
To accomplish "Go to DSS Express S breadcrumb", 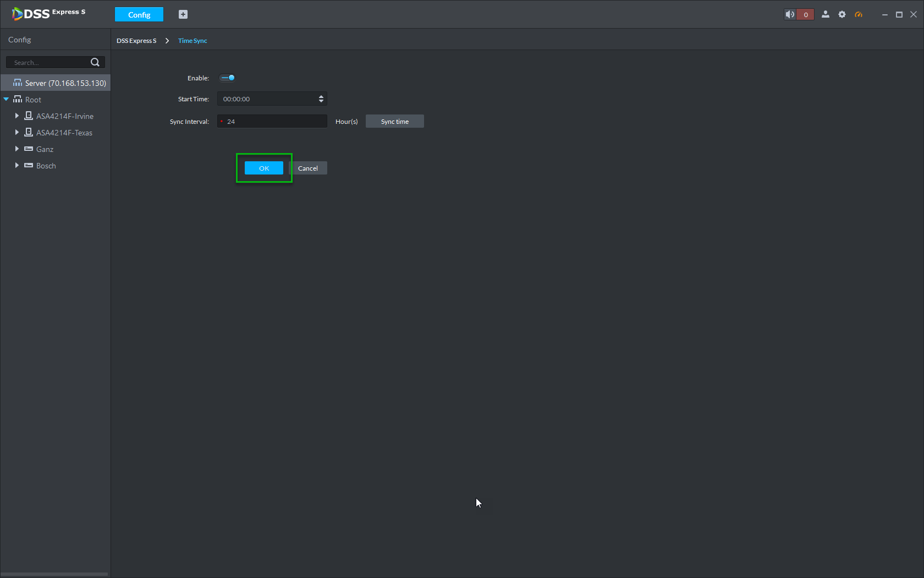I will pyautogui.click(x=136, y=41).
